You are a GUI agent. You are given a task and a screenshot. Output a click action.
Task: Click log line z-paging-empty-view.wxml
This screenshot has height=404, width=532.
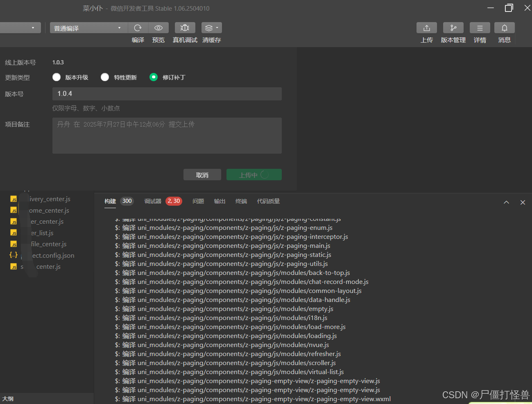[253, 399]
